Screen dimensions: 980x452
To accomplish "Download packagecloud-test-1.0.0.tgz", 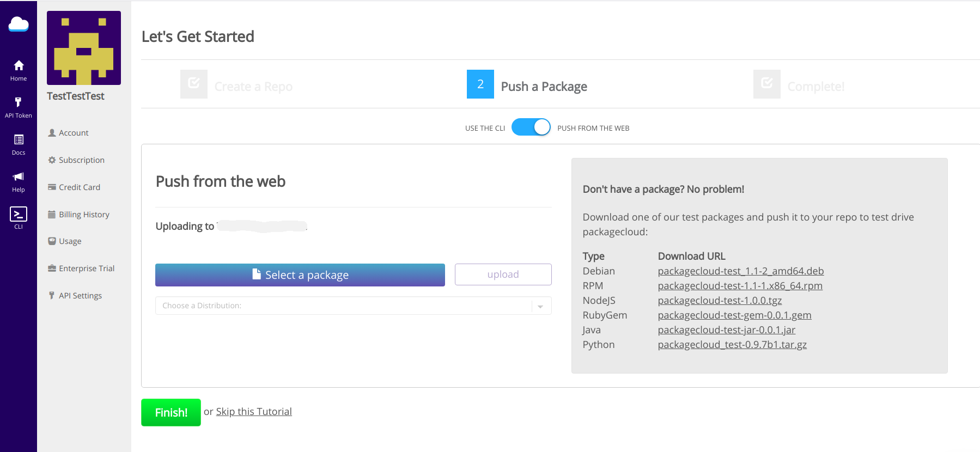I will pyautogui.click(x=720, y=301).
